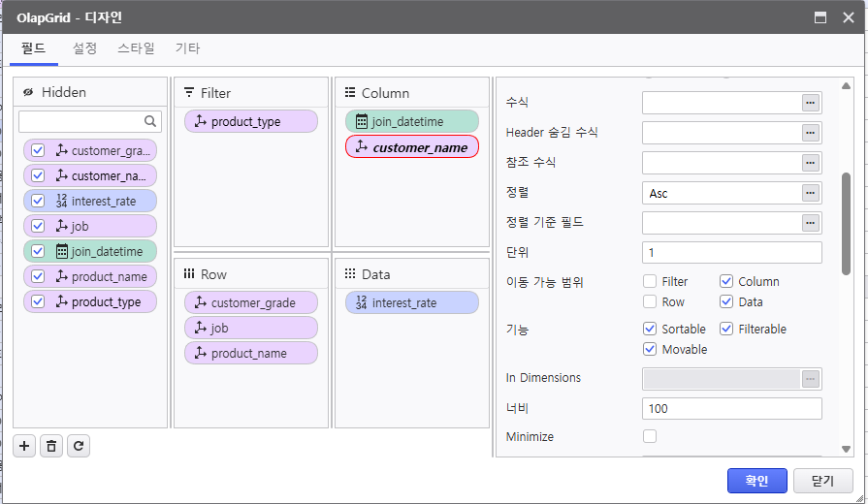This screenshot has width=868, height=504.
Task: Toggle the Sortable checkbox
Action: (x=650, y=329)
